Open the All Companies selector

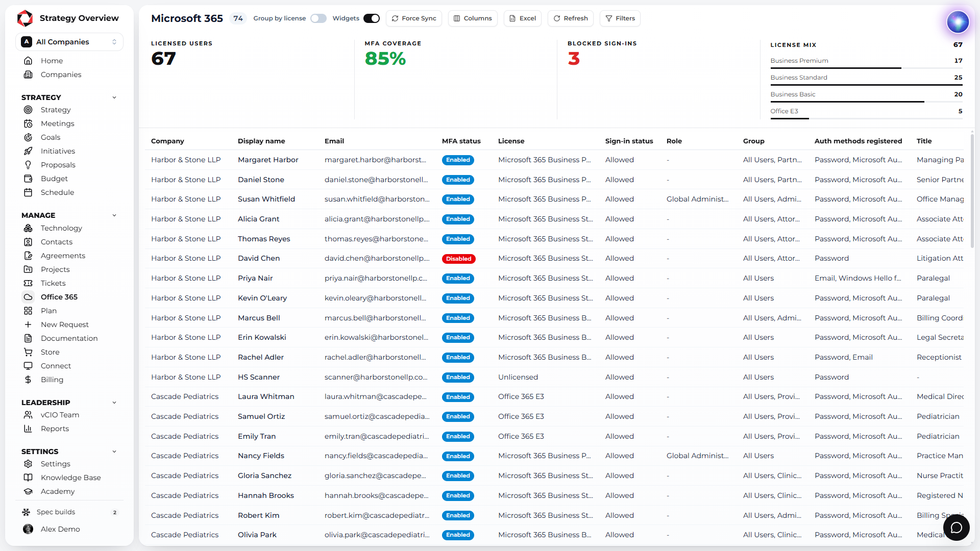pyautogui.click(x=69, y=42)
